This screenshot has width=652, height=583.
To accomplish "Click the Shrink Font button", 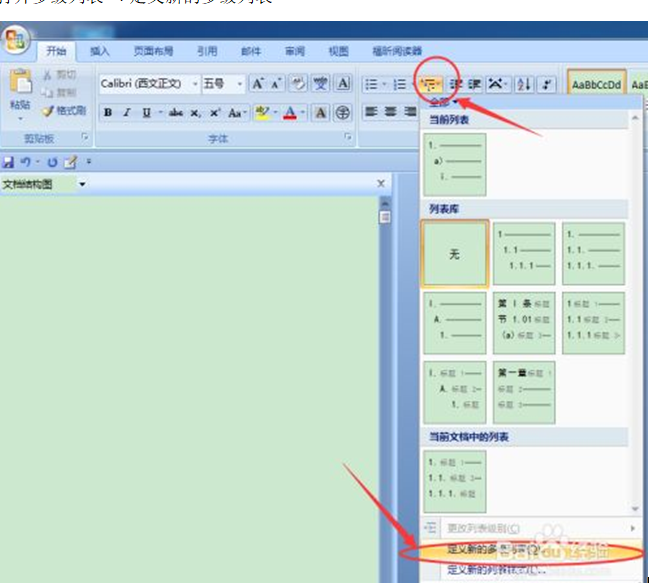I will (x=276, y=84).
